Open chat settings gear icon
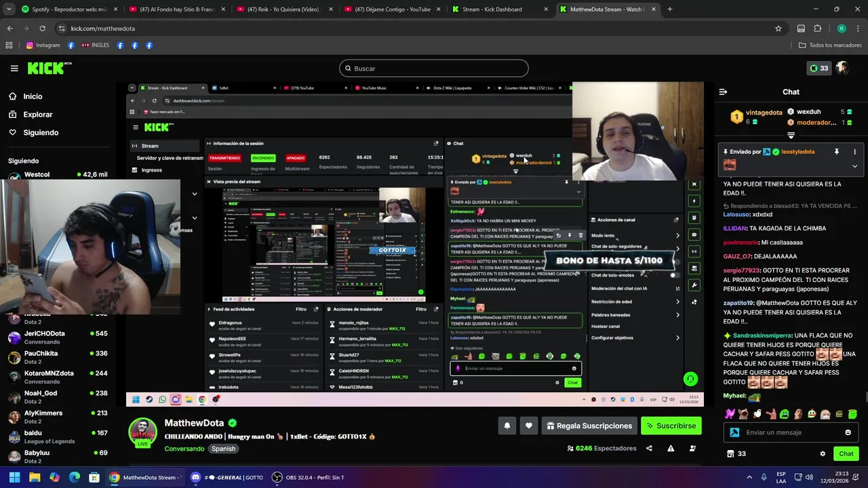 823,453
